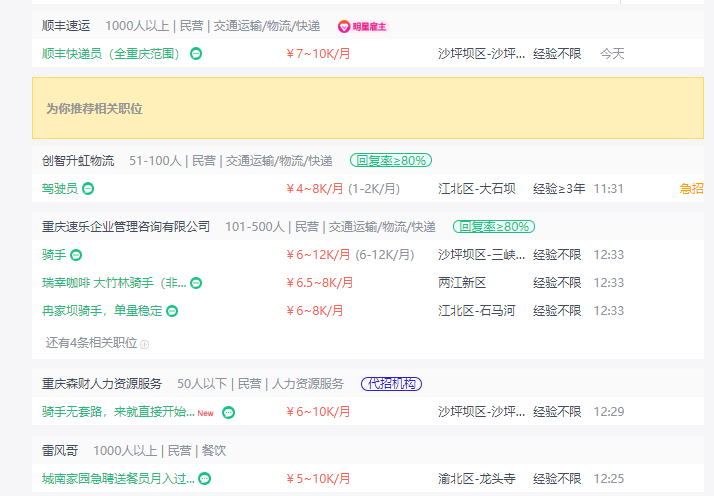Viewport: 714px width, 496px height.
Task: Click 回复率≥80% badge for 创智升虹物流
Action: (x=391, y=160)
